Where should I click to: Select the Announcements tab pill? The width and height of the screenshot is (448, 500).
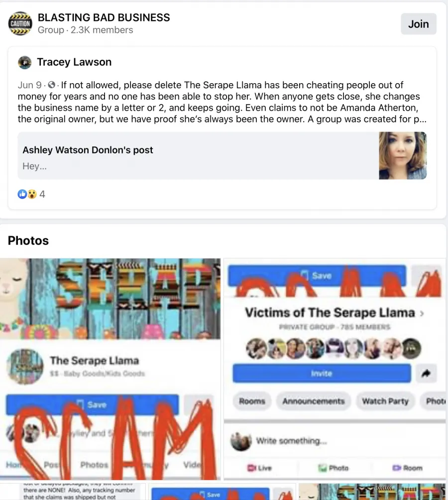coord(313,401)
